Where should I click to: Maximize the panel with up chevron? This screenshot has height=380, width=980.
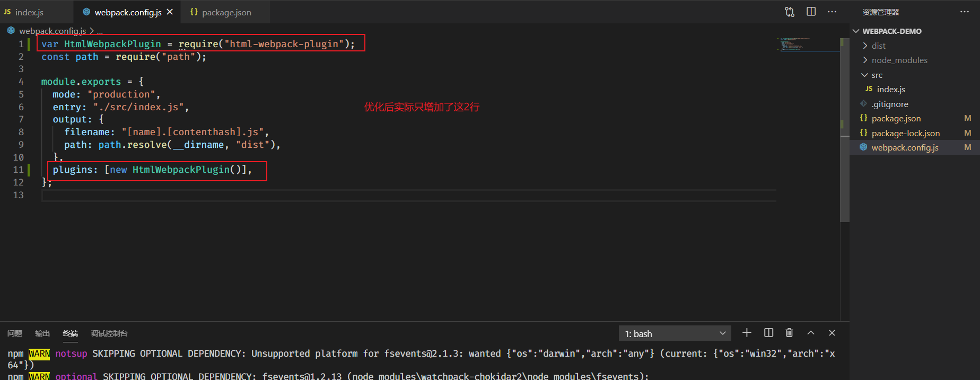[811, 333]
